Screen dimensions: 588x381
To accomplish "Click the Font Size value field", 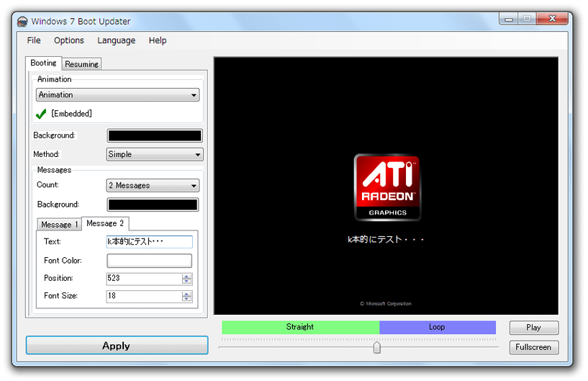I will (144, 296).
